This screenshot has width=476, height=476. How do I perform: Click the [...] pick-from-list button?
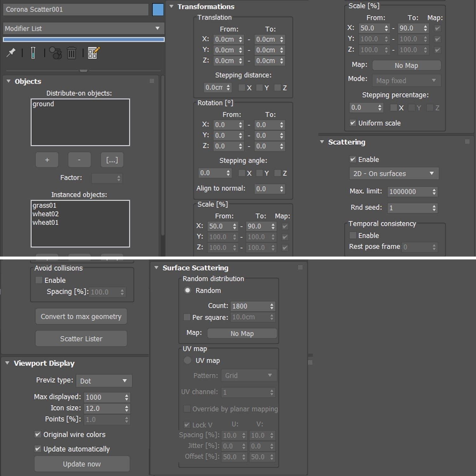[112, 160]
